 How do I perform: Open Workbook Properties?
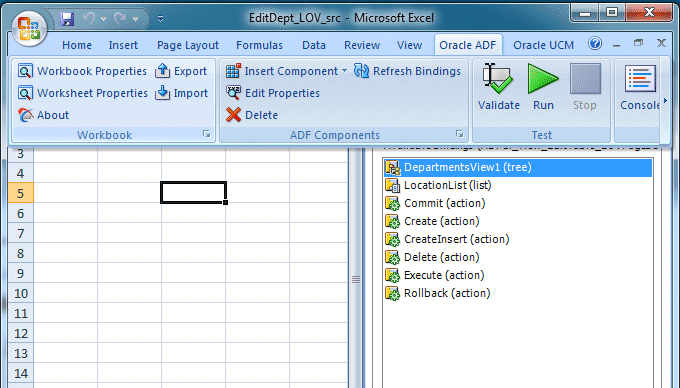tap(82, 71)
